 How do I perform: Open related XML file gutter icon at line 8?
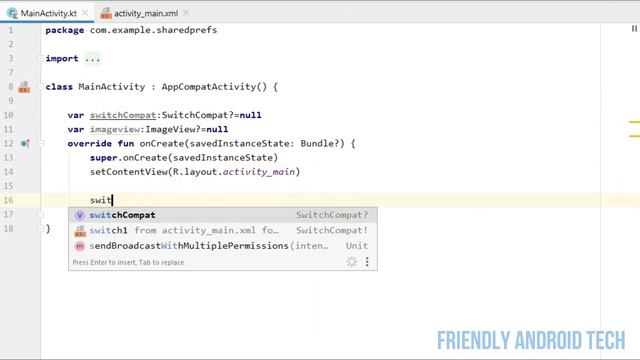(x=24, y=87)
